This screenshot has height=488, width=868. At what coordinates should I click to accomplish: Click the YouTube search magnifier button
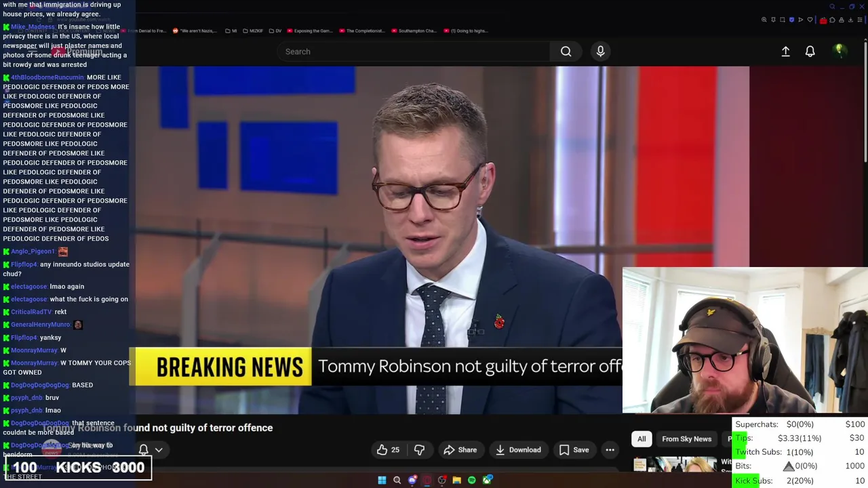click(x=566, y=52)
